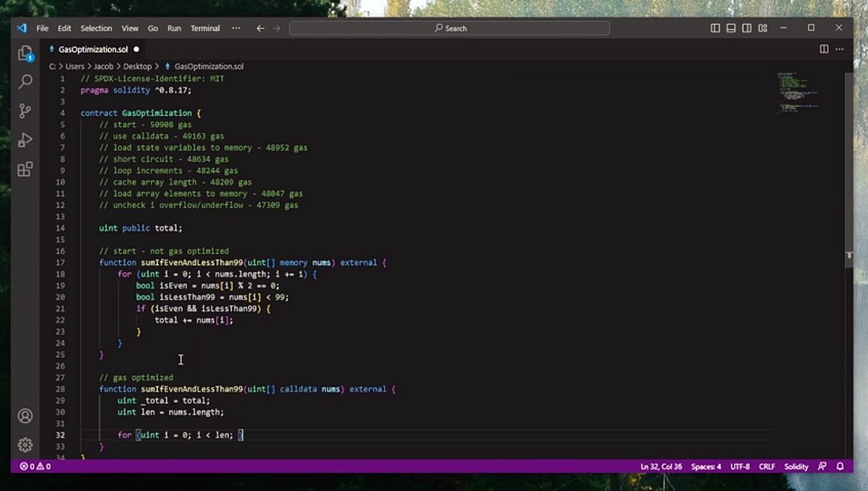Image resolution: width=868 pixels, height=491 pixels.
Task: Click the code minimap preview
Action: (x=797, y=91)
